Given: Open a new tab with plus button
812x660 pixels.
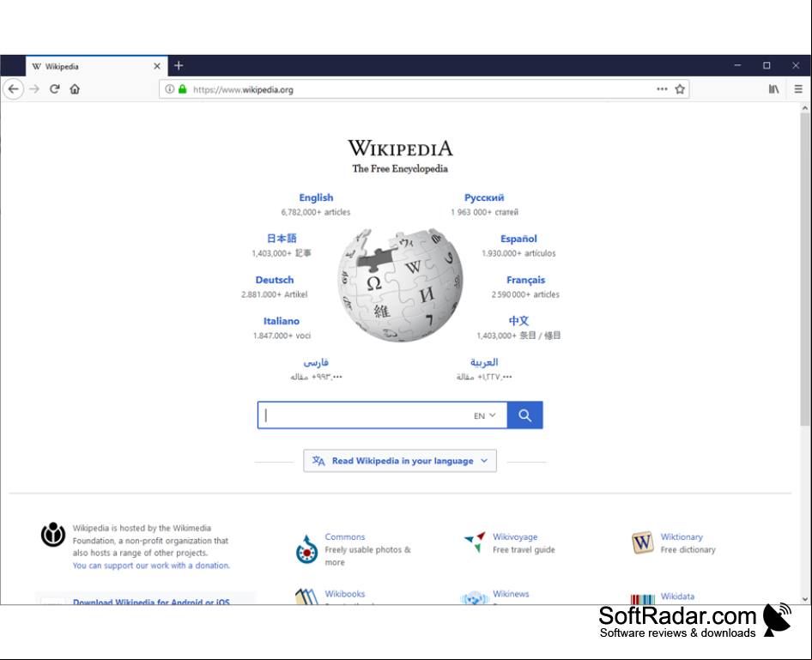Looking at the screenshot, I should 179,66.
